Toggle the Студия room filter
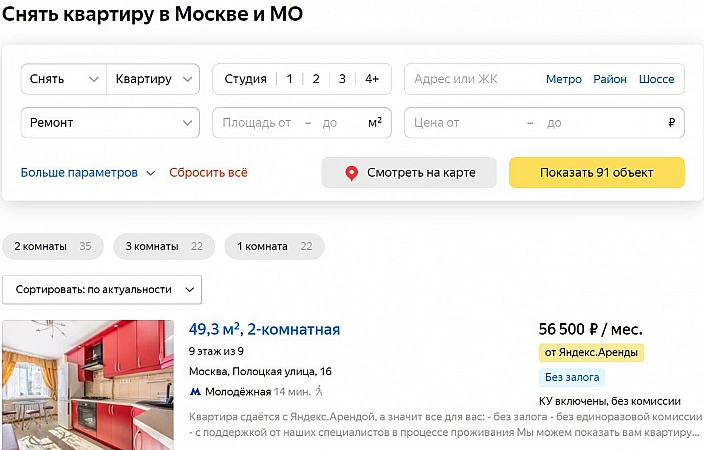704x450 pixels. point(245,79)
